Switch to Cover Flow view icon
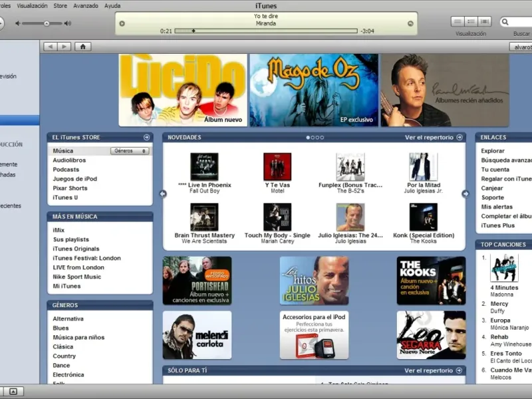The width and height of the screenshot is (532, 399). click(x=485, y=22)
